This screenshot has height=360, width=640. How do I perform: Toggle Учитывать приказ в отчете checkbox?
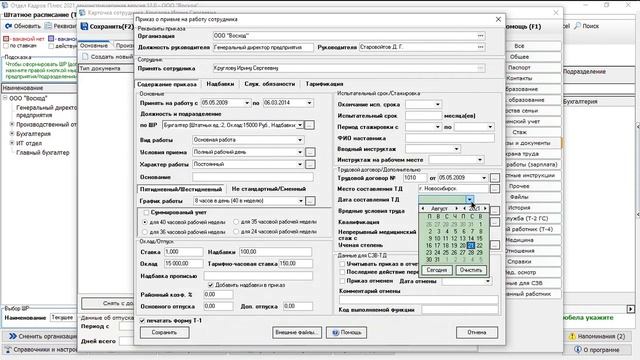(342, 264)
